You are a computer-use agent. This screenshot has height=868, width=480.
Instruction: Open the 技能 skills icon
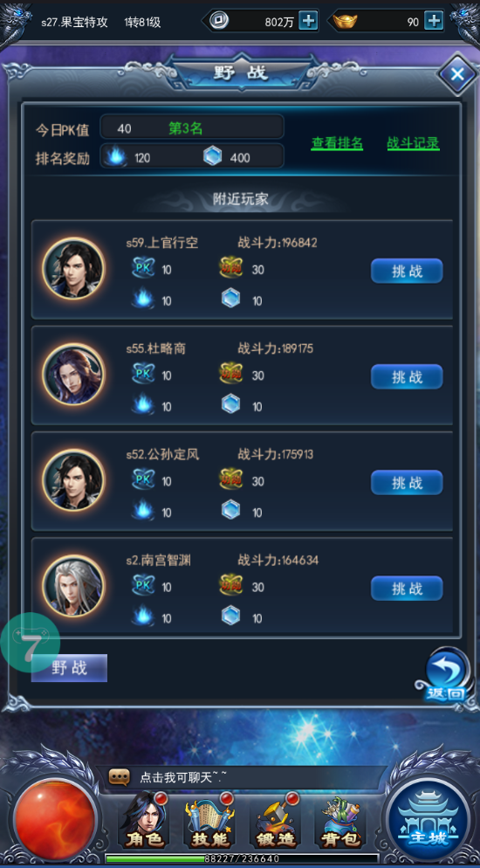209,821
